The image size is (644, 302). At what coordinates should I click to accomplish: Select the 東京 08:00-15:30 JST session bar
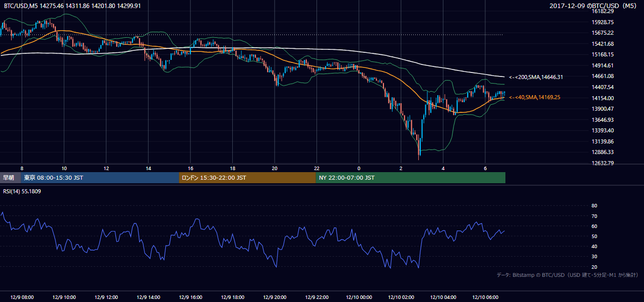100,178
